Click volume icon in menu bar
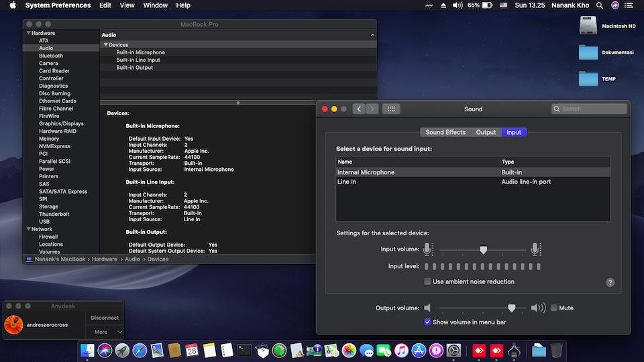Image resolution: width=644 pixels, height=362 pixels. (x=457, y=5)
